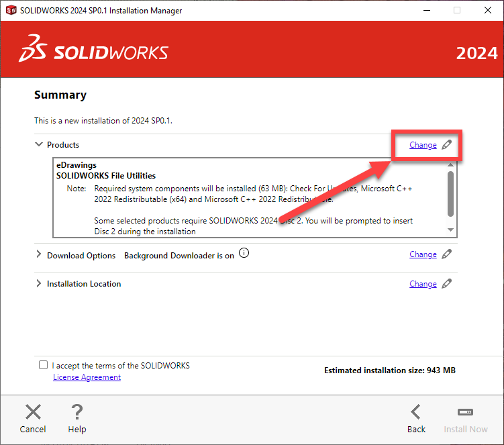The width and height of the screenshot is (504, 445).
Task: Click the pencil icon for Installation Location
Action: point(447,284)
